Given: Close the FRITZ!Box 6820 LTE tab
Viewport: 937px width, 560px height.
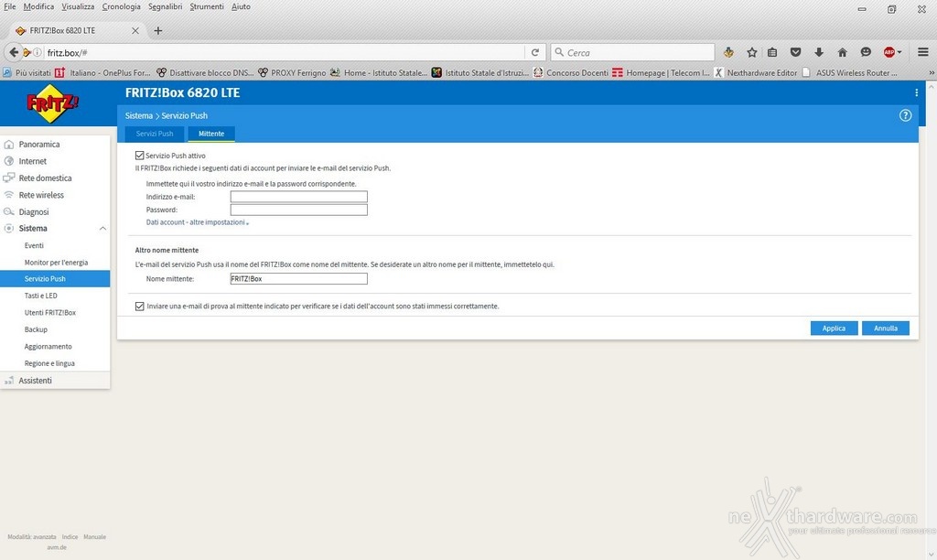Looking at the screenshot, I should pyautogui.click(x=135, y=30).
